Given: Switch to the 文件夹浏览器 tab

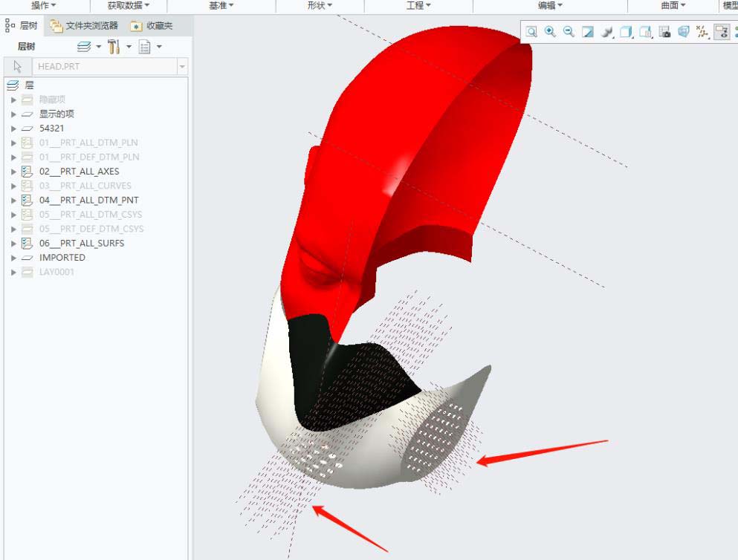Looking at the screenshot, I should [85, 26].
